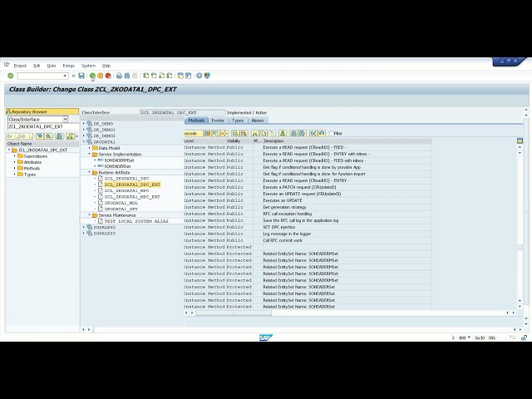Click the Copy icon in methods toolbar

pyautogui.click(x=264, y=133)
